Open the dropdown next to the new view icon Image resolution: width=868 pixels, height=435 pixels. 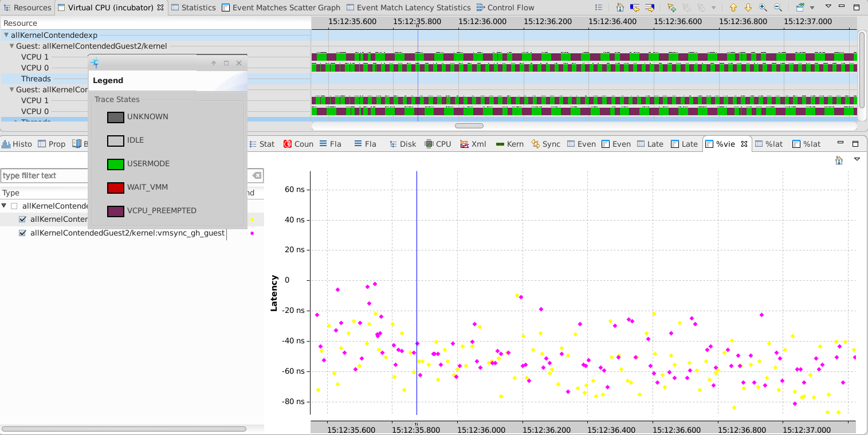click(x=812, y=7)
